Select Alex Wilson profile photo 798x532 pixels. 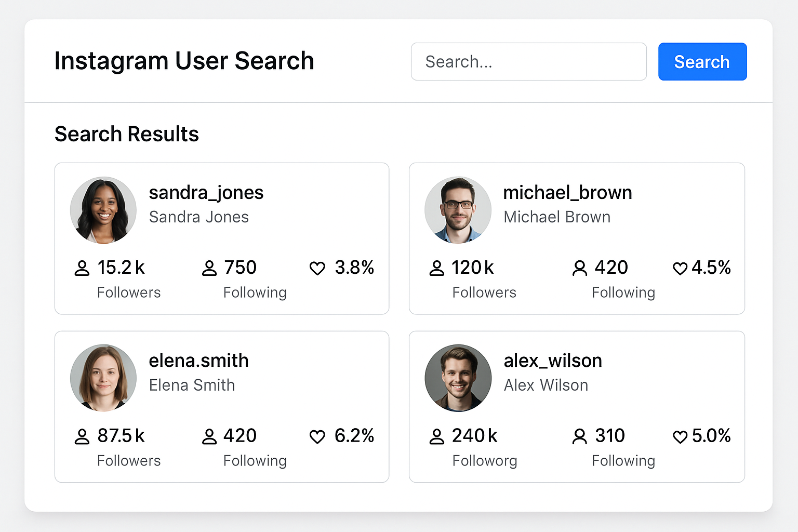tap(458, 378)
